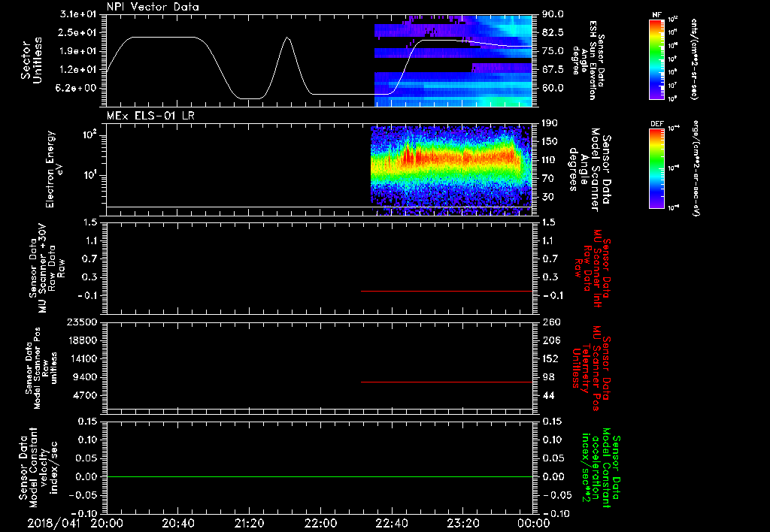This screenshot has height=532, width=770.
Task: Click the '23:20' time axis label
Action: [462, 523]
